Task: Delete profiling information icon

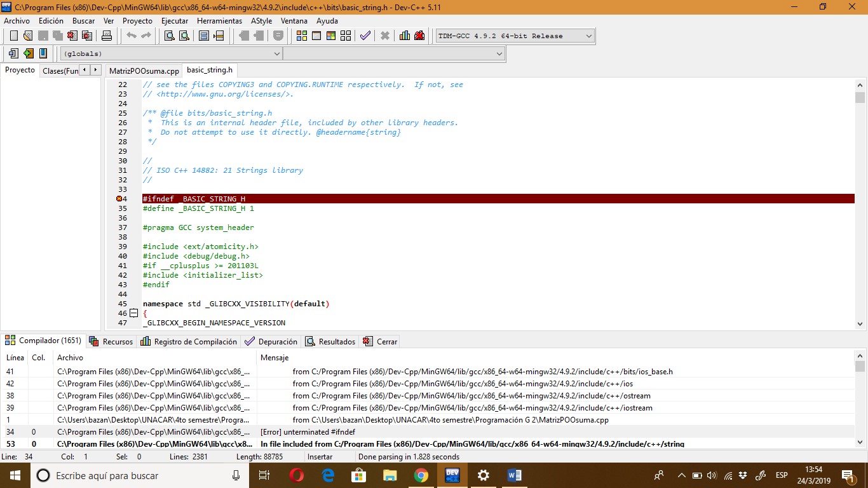Action: click(x=419, y=36)
